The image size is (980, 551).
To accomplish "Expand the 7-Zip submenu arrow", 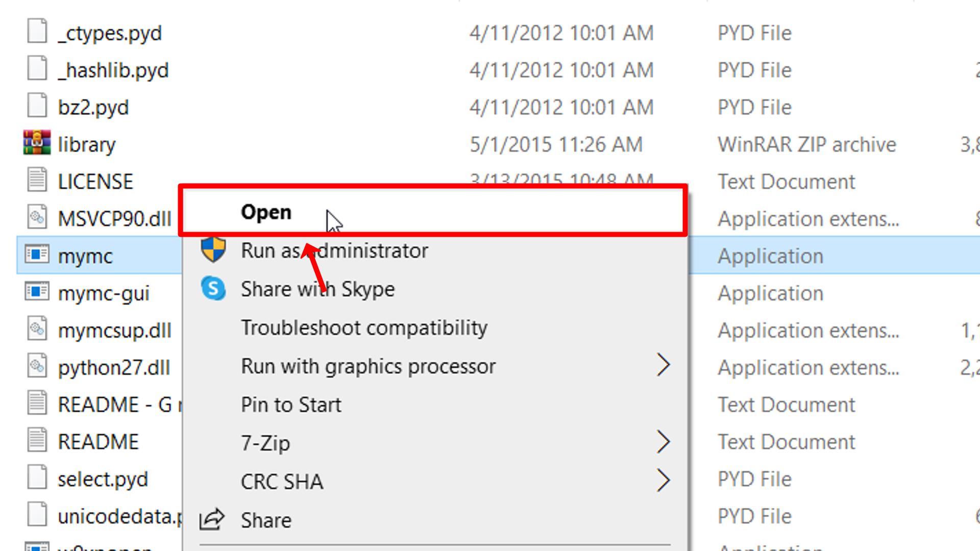I will pyautogui.click(x=663, y=442).
